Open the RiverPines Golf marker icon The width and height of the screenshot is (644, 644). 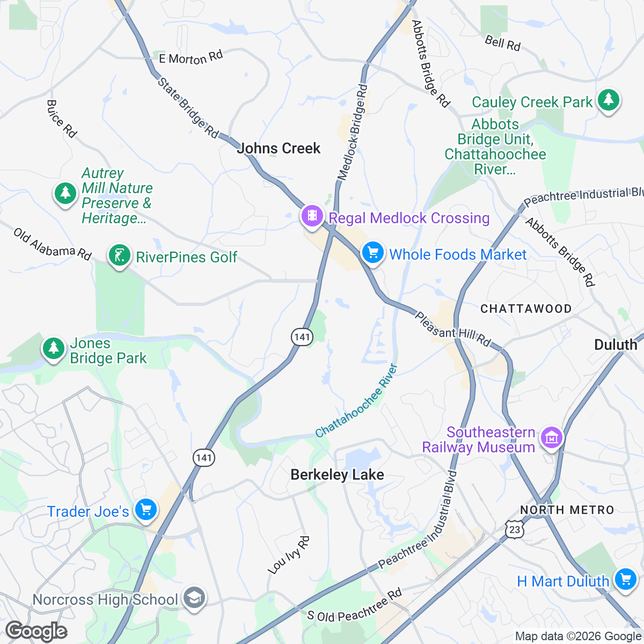119,256
